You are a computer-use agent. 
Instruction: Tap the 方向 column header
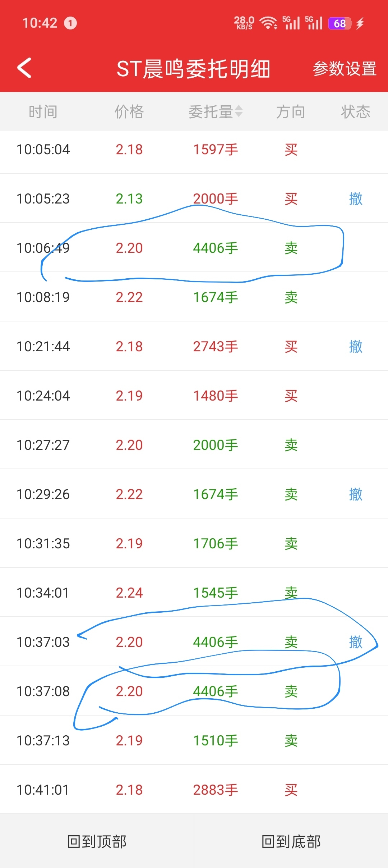click(291, 111)
